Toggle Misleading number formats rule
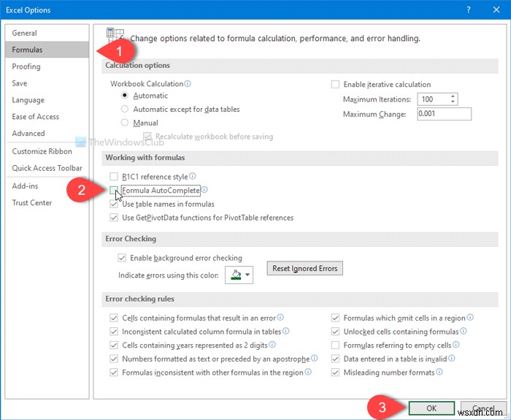Screen dimensions: 511x420 [335, 373]
